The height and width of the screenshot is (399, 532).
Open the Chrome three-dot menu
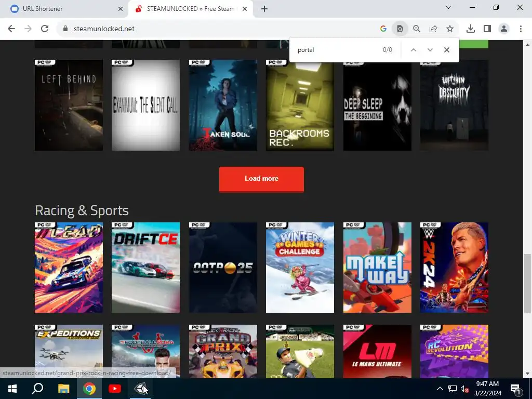coord(521,29)
